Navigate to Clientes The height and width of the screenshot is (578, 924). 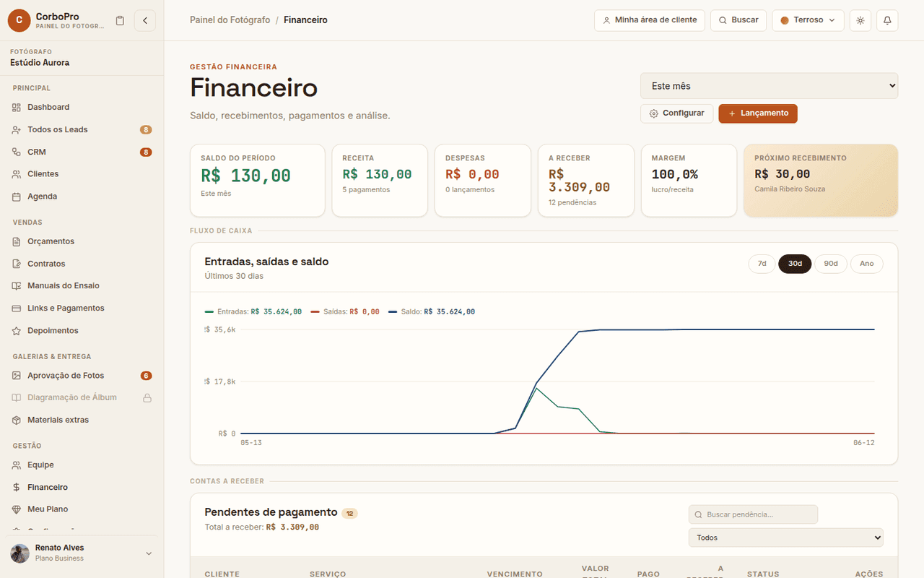[x=82, y=174]
